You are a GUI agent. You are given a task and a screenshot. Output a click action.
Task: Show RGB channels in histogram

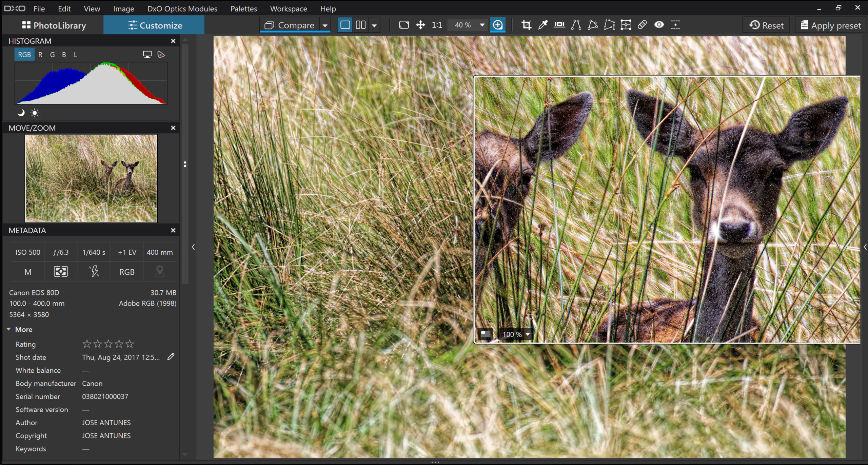tap(24, 55)
